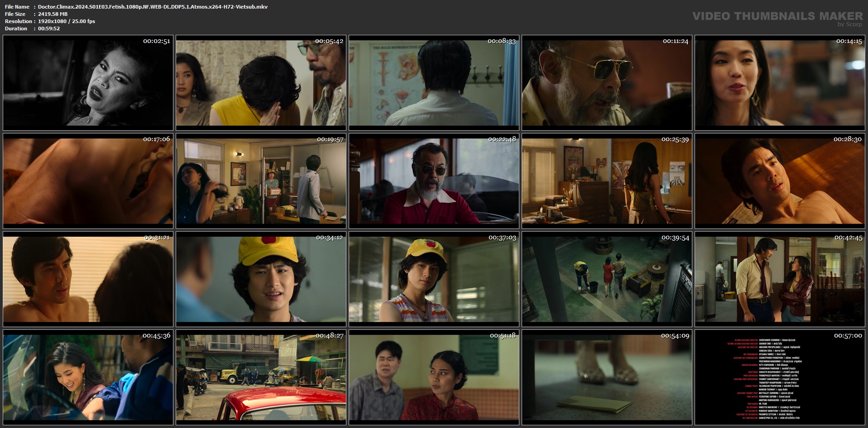This screenshot has height=428, width=868.
Task: Pick the frame timestamped 00:22:48
Action: click(x=434, y=181)
